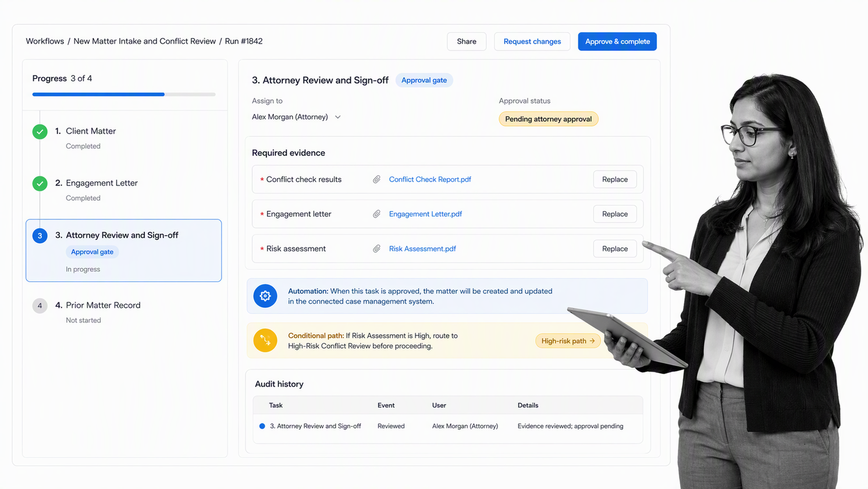
Task: Open step 1 Client Matter
Action: click(91, 131)
